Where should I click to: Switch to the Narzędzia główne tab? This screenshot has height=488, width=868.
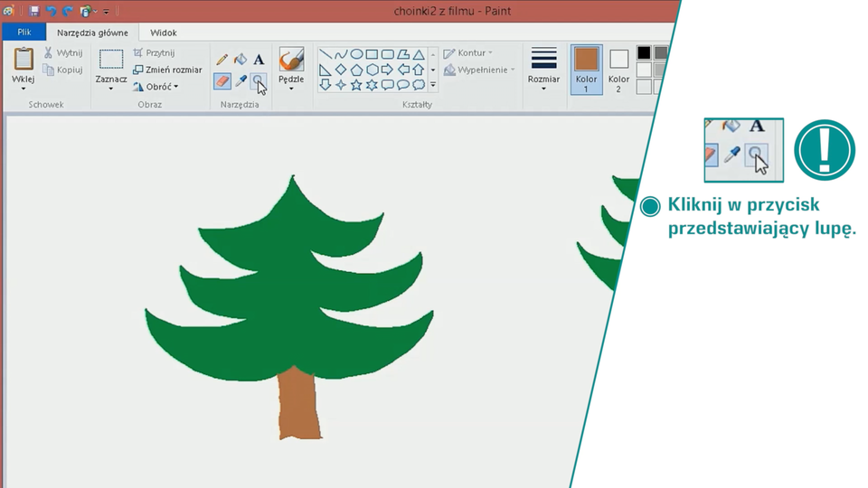tap(92, 33)
